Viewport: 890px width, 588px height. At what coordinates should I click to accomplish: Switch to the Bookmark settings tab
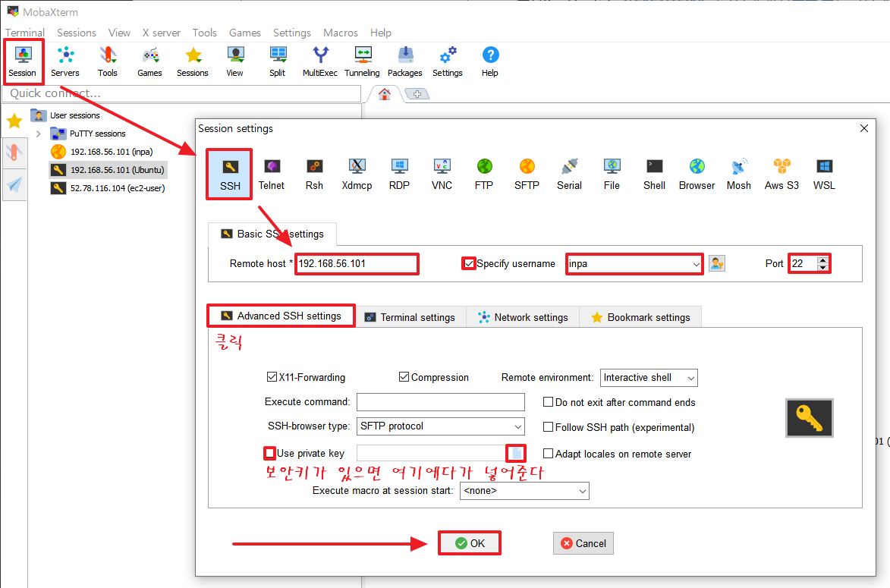(x=640, y=317)
